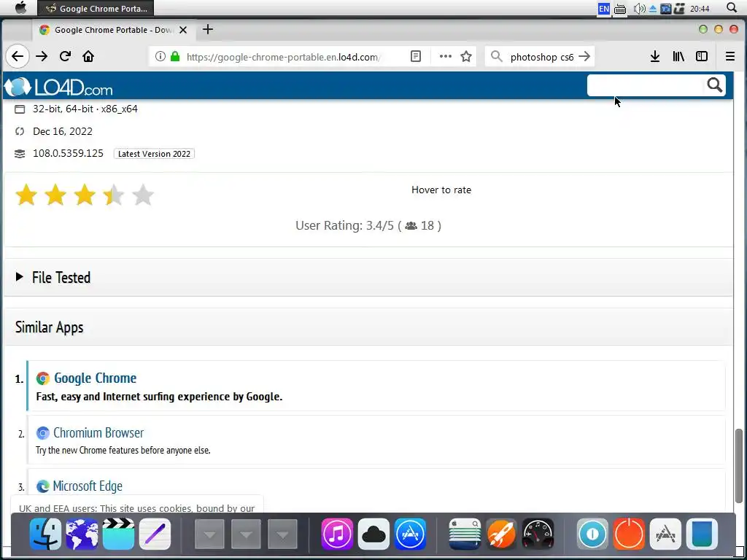Open the applications folder dock icon
The width and height of the screenshot is (747, 560).
click(665, 534)
